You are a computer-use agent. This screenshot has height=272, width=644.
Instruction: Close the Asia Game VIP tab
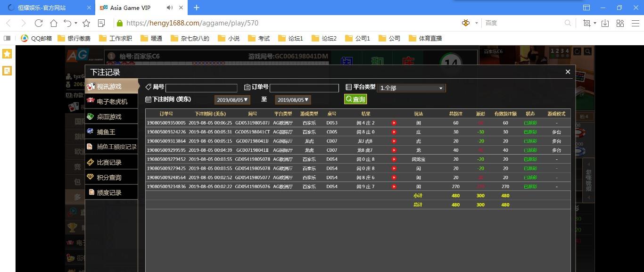pyautogui.click(x=182, y=8)
